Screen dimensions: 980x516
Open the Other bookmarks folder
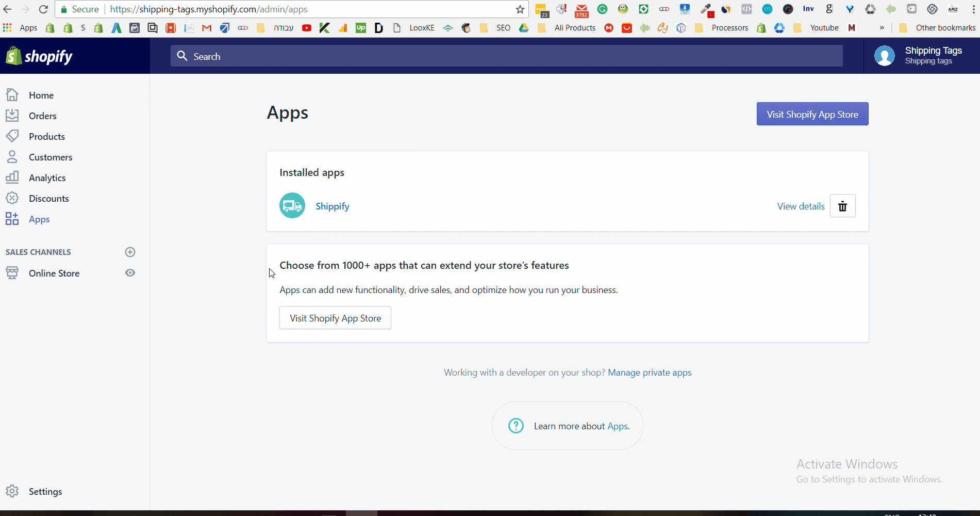point(937,28)
